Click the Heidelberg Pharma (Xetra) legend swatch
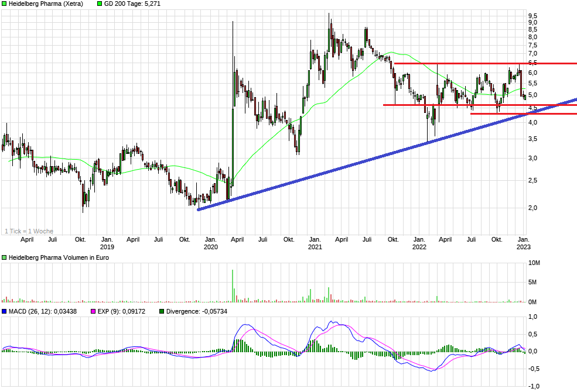 click(4, 4)
